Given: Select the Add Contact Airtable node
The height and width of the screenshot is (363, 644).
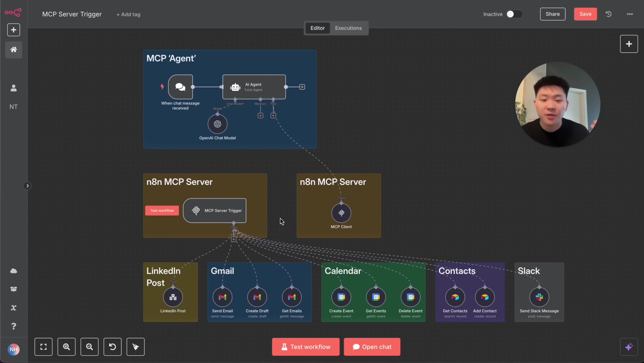Looking at the screenshot, I should (485, 297).
